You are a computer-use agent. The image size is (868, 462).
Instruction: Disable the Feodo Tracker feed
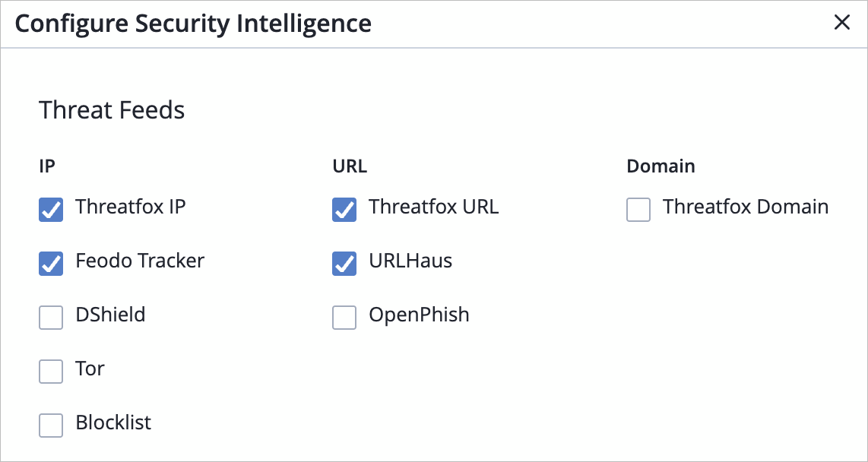50,264
